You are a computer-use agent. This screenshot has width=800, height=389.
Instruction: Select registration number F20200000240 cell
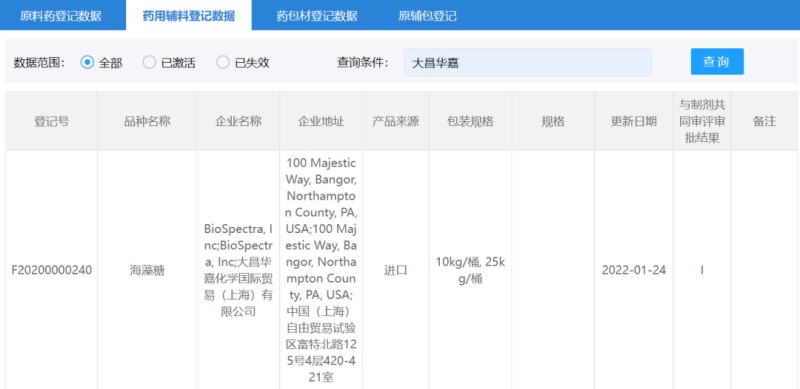click(52, 270)
